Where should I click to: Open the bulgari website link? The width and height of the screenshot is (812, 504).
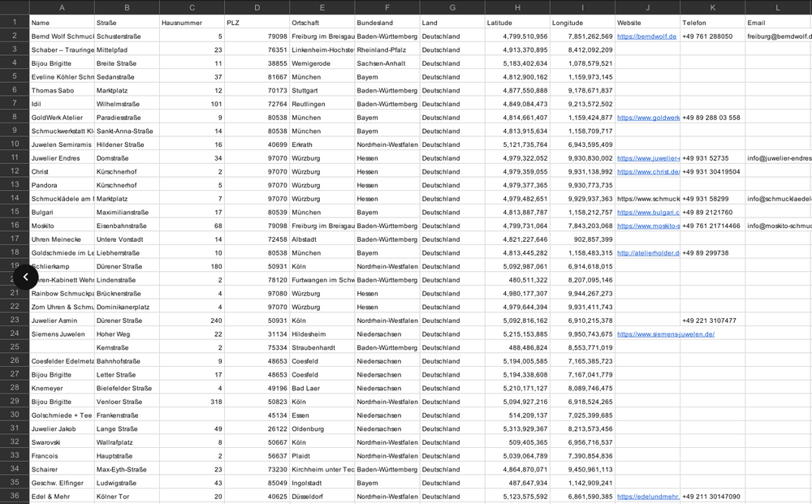[648, 213]
